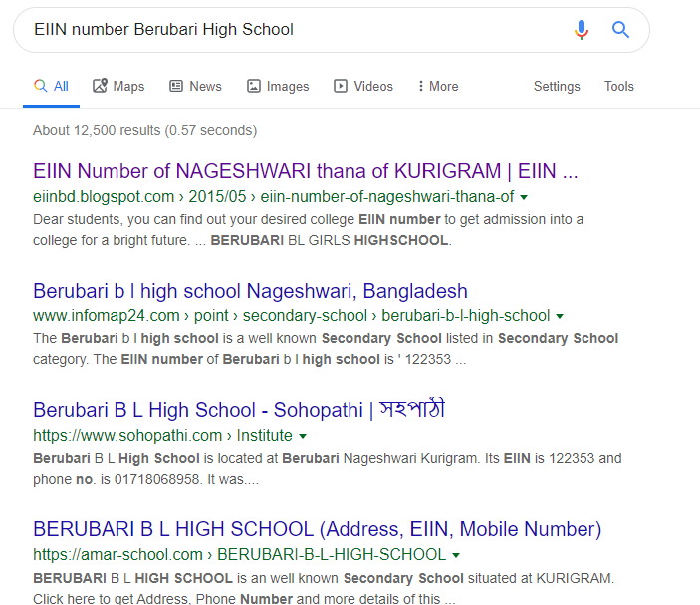Click snippet 'situated at KURIGRAM' text

click(x=541, y=579)
